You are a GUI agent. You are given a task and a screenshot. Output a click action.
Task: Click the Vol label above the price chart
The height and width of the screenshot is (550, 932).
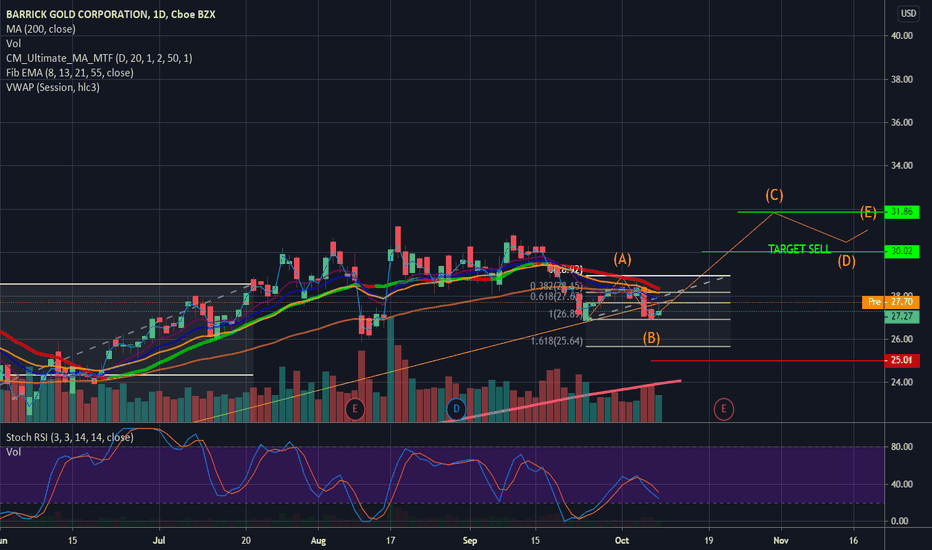click(x=14, y=43)
